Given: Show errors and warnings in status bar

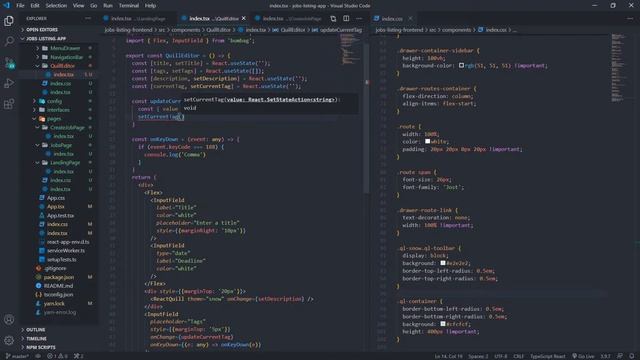Looking at the screenshot, I should click(57, 356).
